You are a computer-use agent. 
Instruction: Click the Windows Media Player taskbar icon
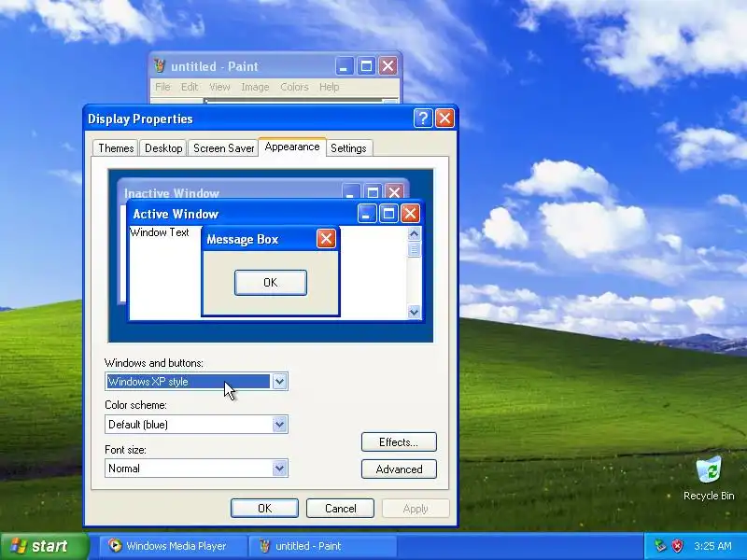click(114, 545)
